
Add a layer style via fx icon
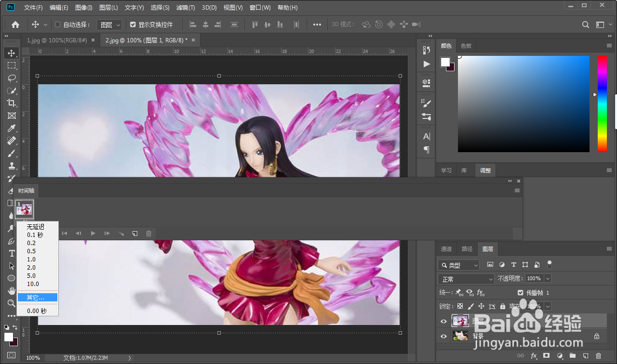point(534,356)
